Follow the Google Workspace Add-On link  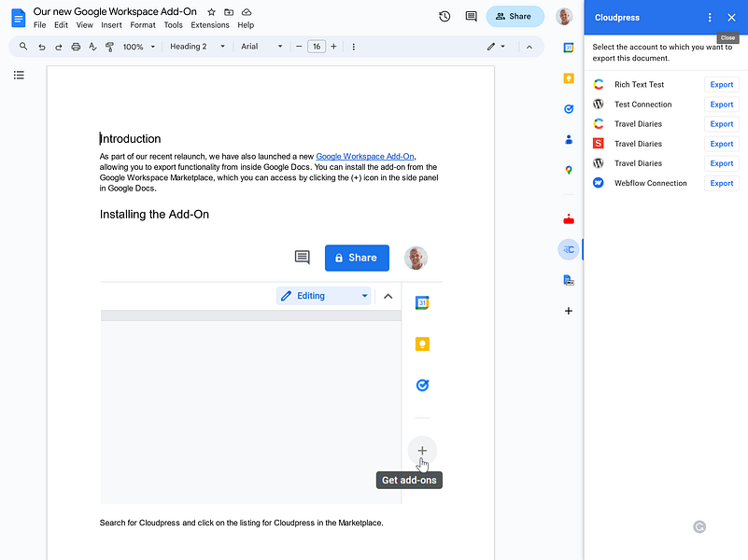pos(365,156)
